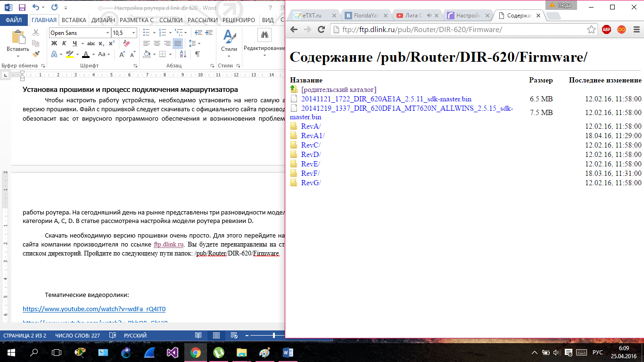The image size is (644, 362).
Task: Open the Open Sans font name dropdown
Action: tap(107, 33)
